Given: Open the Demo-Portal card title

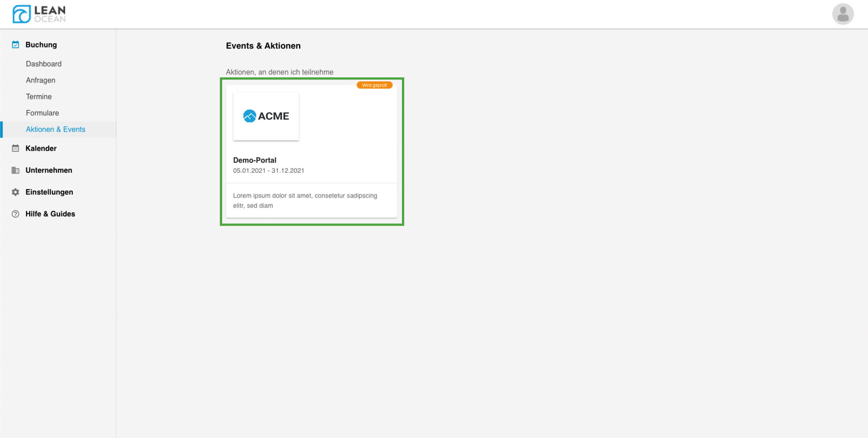Looking at the screenshot, I should (254, 160).
